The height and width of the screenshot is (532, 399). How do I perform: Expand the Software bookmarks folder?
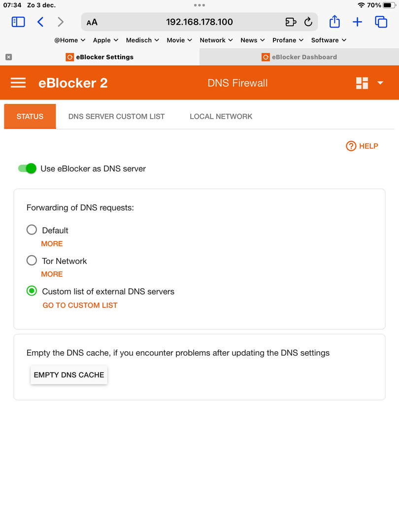coord(329,40)
